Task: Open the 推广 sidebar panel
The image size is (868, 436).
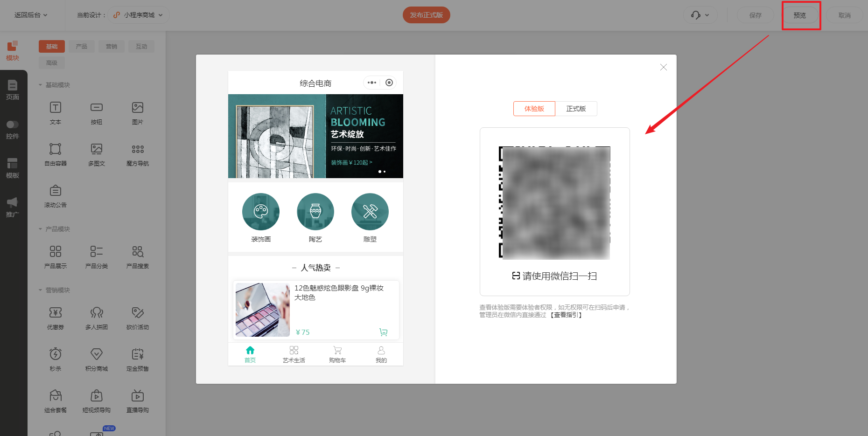Action: click(x=13, y=208)
